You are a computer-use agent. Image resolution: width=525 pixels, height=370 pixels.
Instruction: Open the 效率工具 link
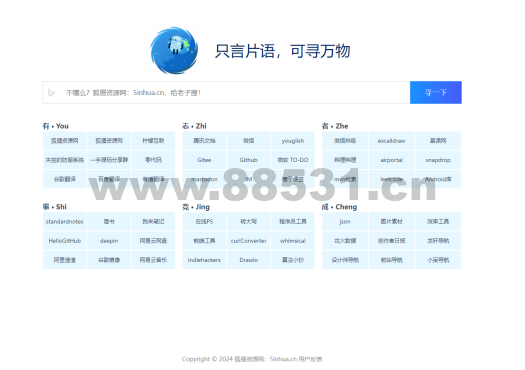pos(438,221)
